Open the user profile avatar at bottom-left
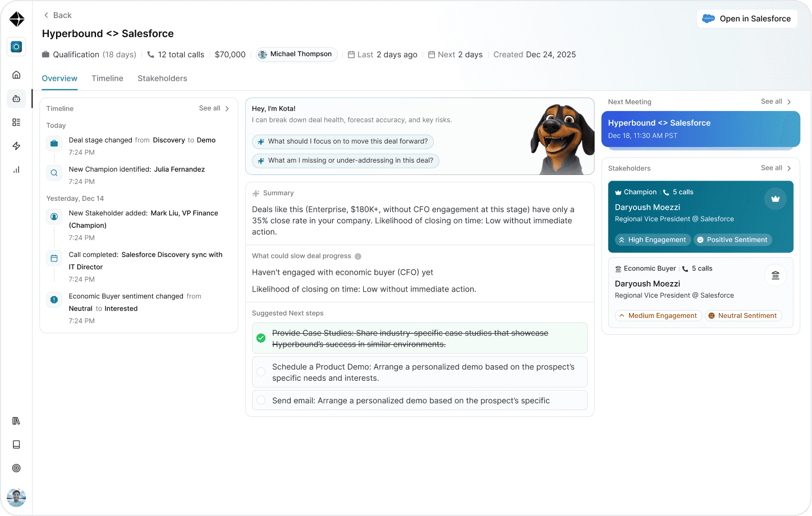812x516 pixels. point(16,497)
